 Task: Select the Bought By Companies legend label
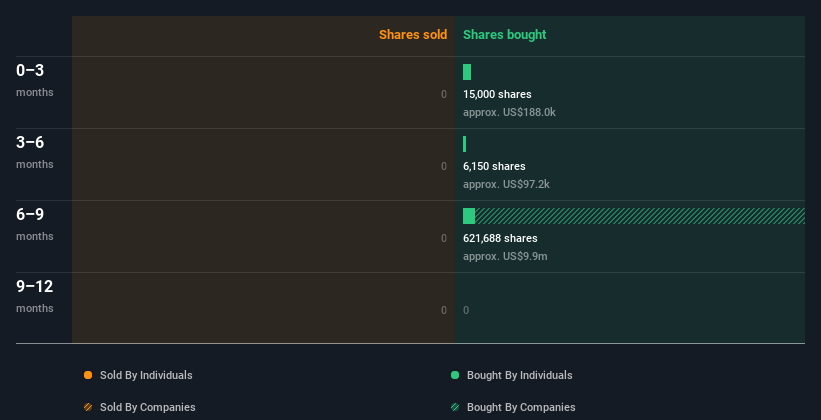click(521, 407)
